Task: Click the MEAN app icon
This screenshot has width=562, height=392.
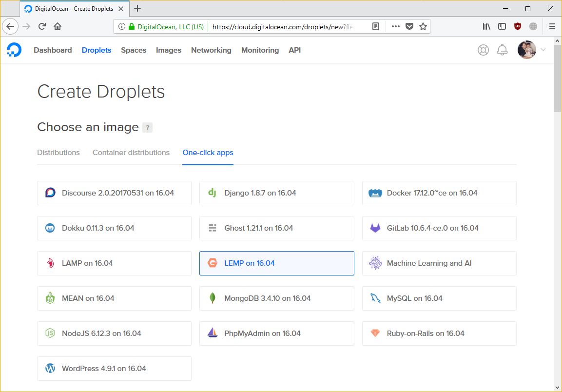Action: 50,298
